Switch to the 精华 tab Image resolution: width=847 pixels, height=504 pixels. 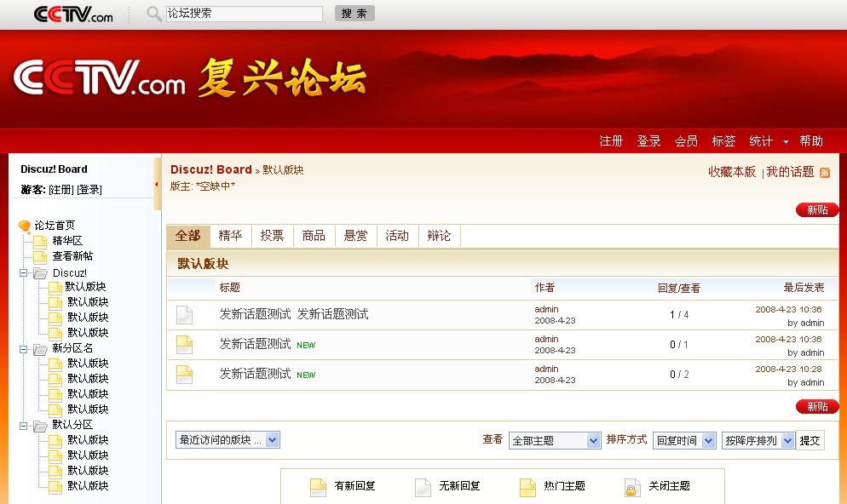pyautogui.click(x=231, y=236)
